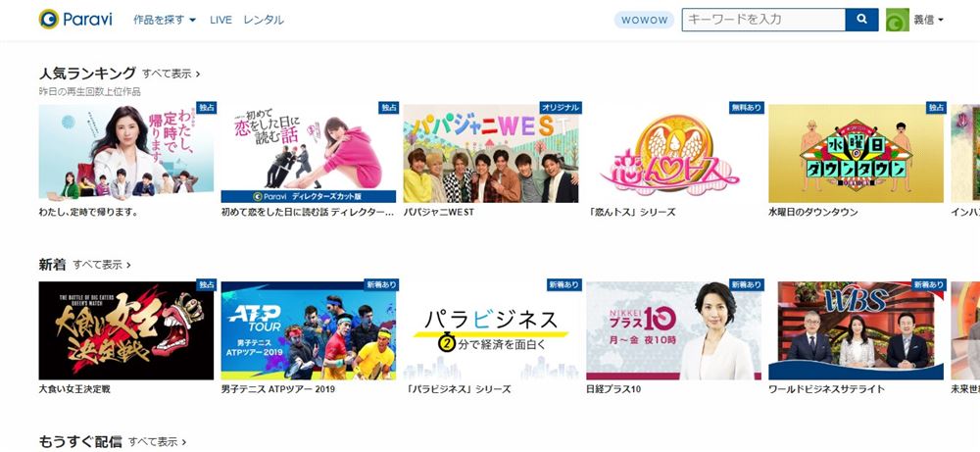This screenshot has width=980, height=452.
Task: Expand the 作品を探す dropdown menu
Action: (x=165, y=20)
